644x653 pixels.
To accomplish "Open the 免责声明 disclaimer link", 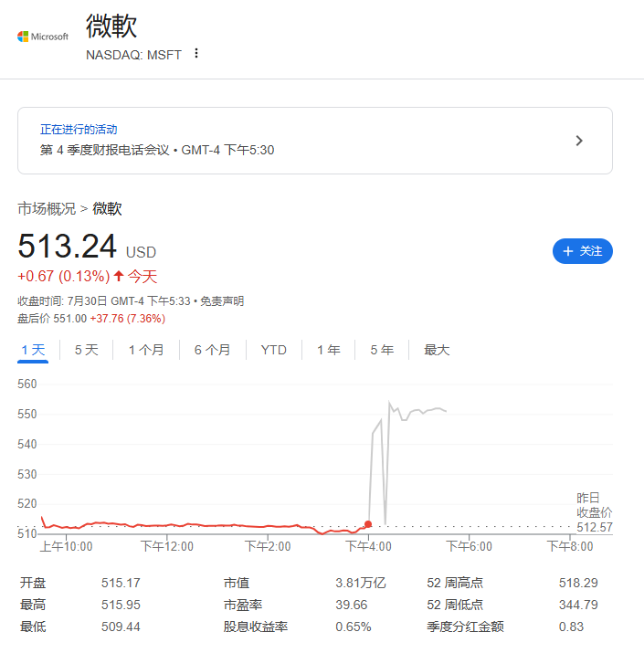I will [222, 300].
